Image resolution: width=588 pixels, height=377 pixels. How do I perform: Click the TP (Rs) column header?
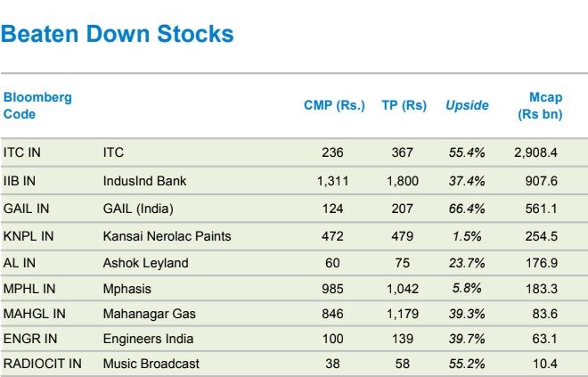pyautogui.click(x=404, y=105)
